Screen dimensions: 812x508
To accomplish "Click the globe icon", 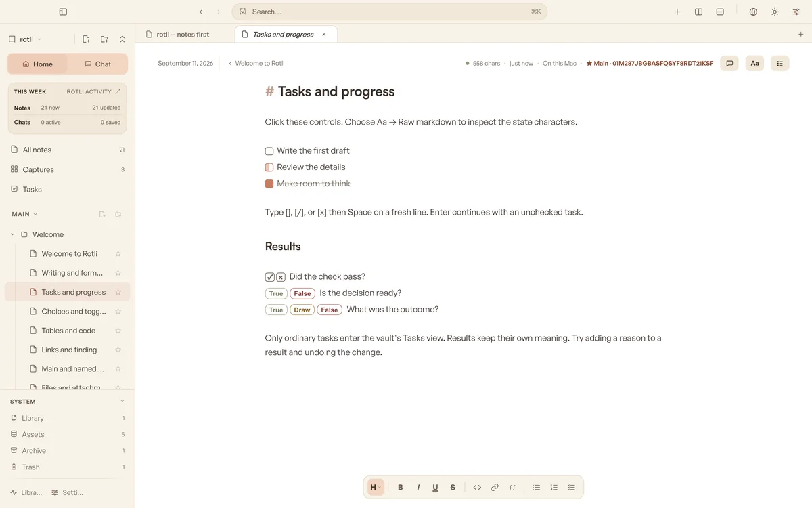I will coord(753,12).
